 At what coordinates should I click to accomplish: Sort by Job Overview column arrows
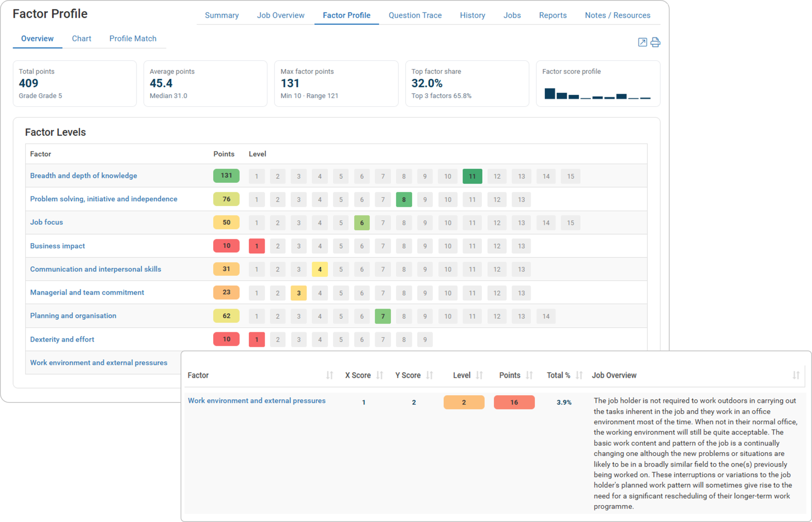click(x=796, y=375)
